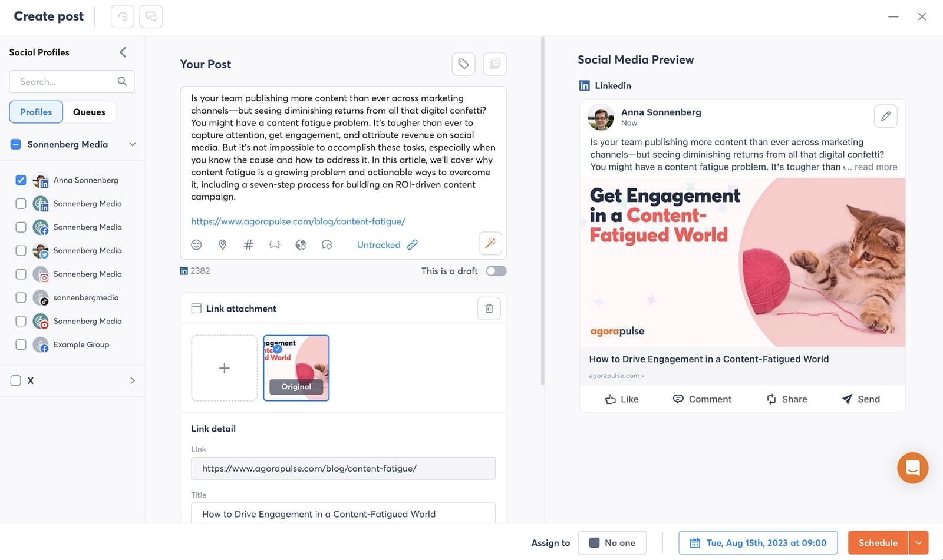The image size is (943, 560).
Task: Click the Search profiles input field
Action: coord(72,81)
